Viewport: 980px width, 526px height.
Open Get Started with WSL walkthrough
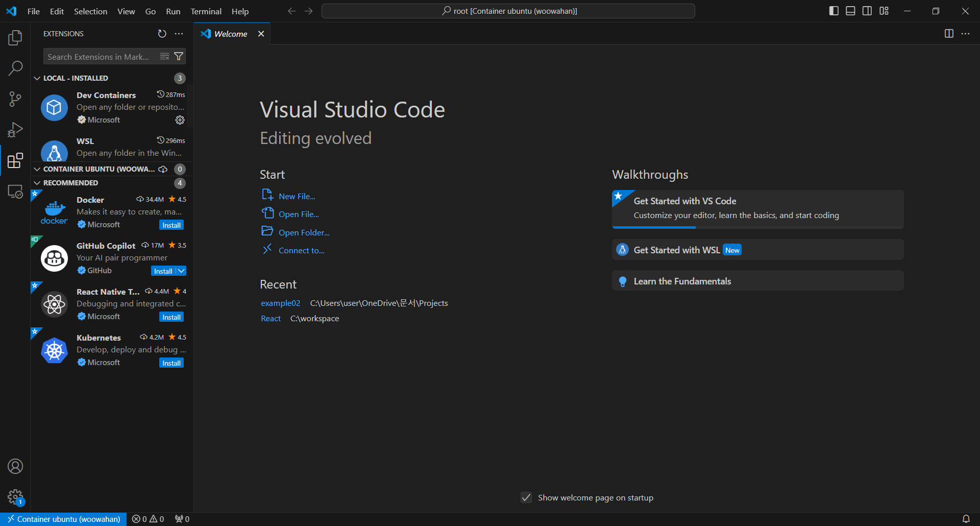(x=757, y=250)
